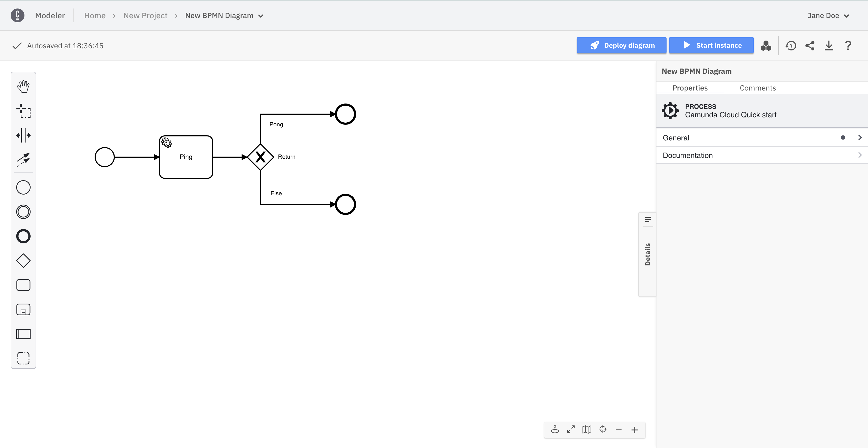The width and height of the screenshot is (868, 448).
Task: Toggle the Details side panel
Action: pyautogui.click(x=647, y=254)
